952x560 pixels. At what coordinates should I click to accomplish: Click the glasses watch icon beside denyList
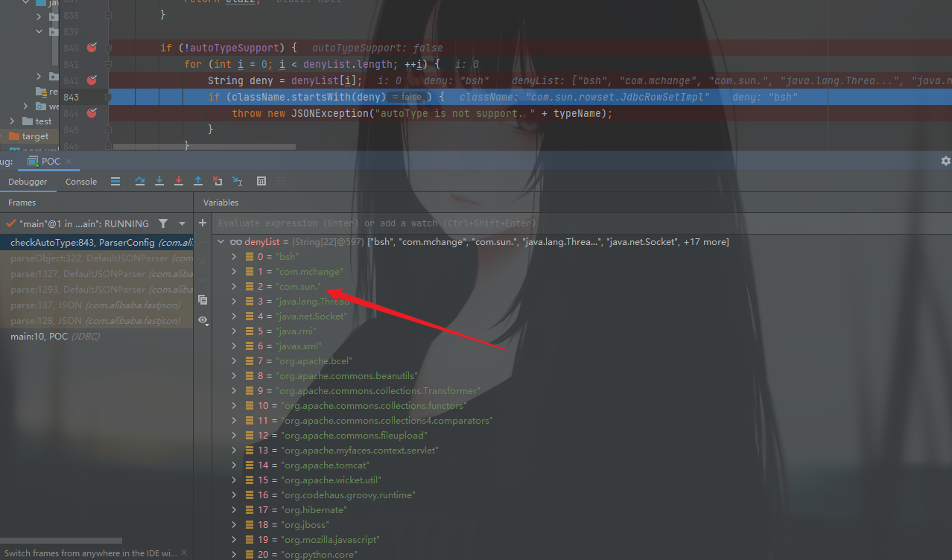(x=235, y=242)
